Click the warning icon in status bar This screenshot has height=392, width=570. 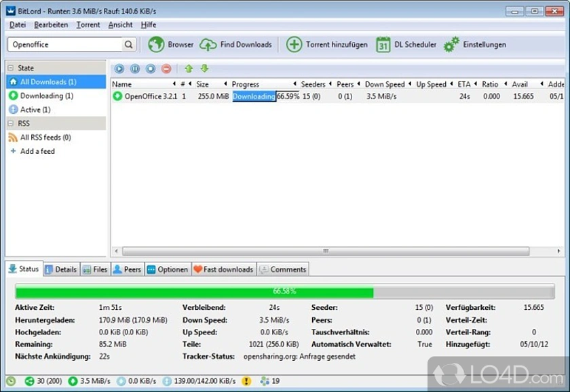pyautogui.click(x=247, y=381)
